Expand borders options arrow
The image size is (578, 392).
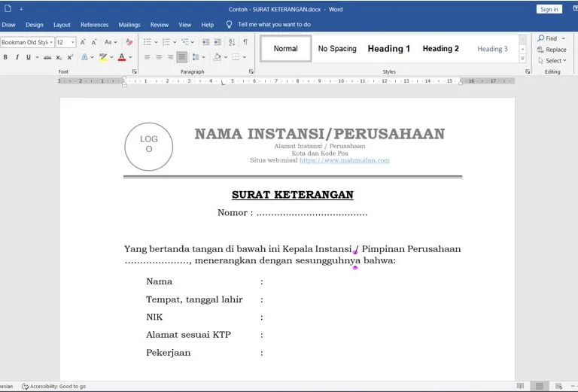point(245,57)
